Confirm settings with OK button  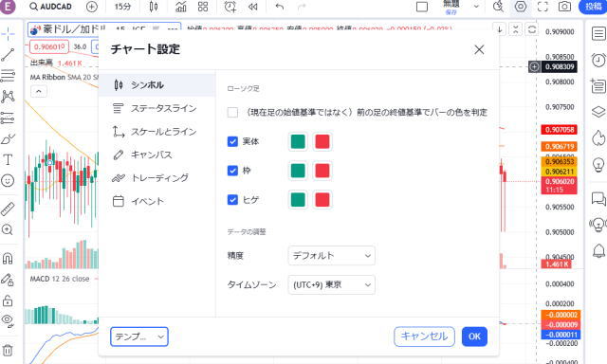coord(474,337)
